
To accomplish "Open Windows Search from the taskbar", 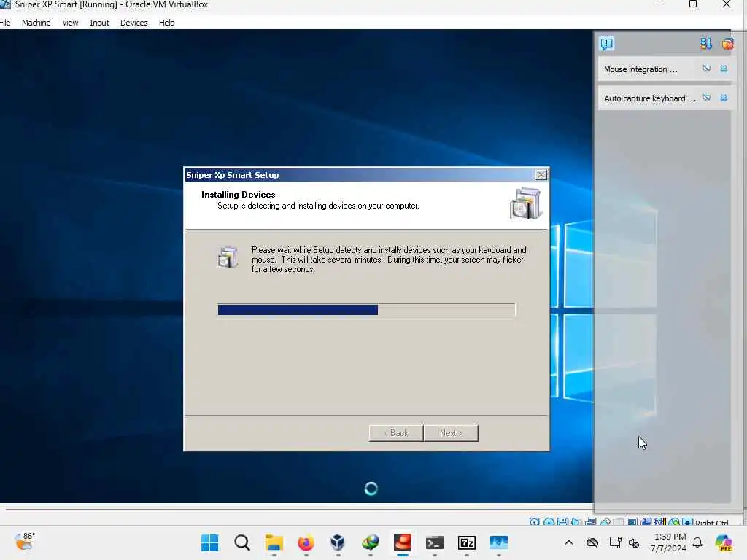I will (242, 542).
